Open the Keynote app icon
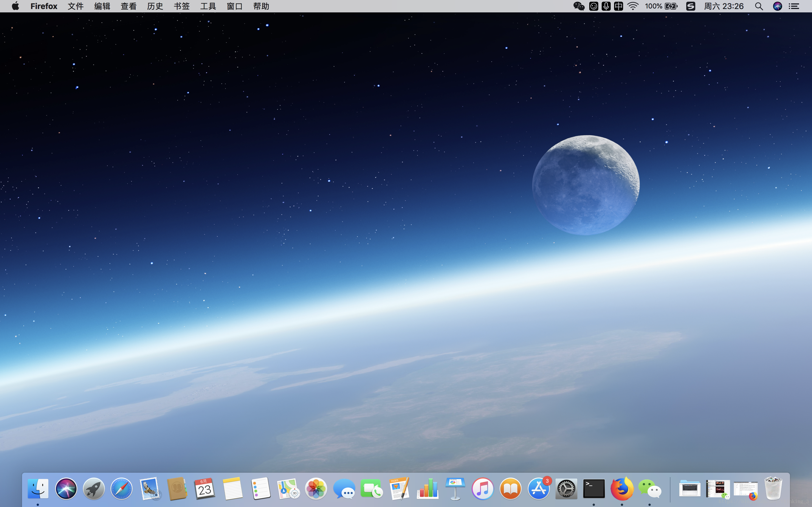Viewport: 812px width, 507px height. point(455,489)
